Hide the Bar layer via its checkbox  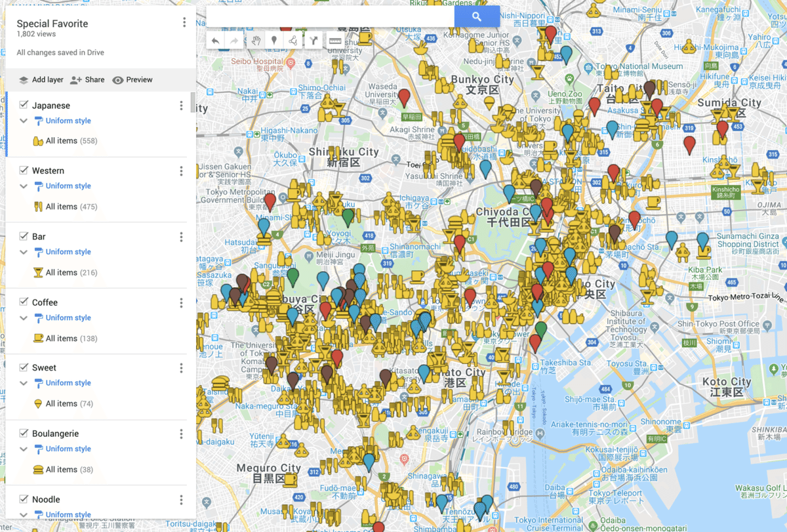coord(24,236)
